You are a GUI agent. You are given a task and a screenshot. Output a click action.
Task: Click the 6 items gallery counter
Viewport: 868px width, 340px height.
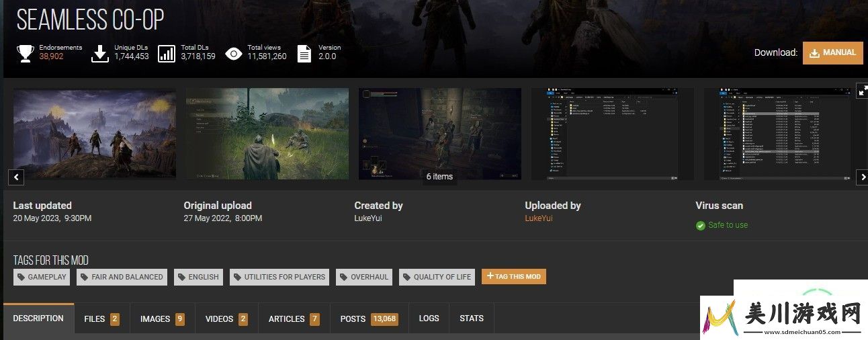(x=439, y=176)
